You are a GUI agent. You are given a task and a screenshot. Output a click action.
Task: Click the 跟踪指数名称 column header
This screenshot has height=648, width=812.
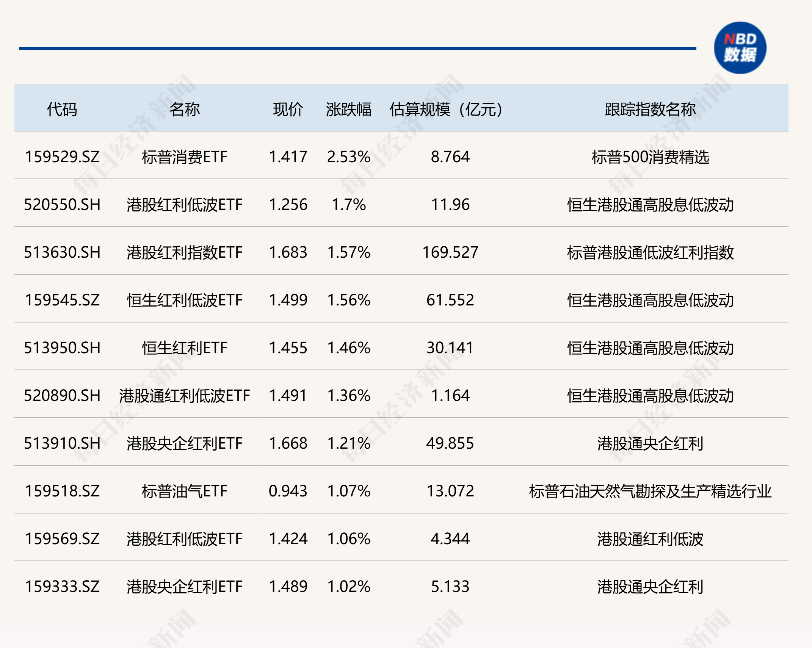[650, 110]
